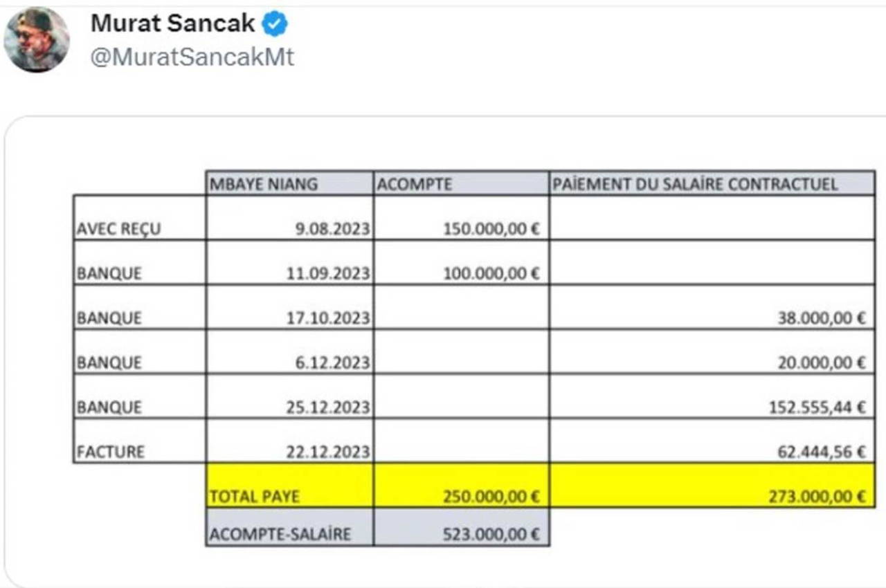Image resolution: width=886 pixels, height=588 pixels.
Task: Select the MBAYE NIANG header cell
Action: pyautogui.click(x=264, y=184)
